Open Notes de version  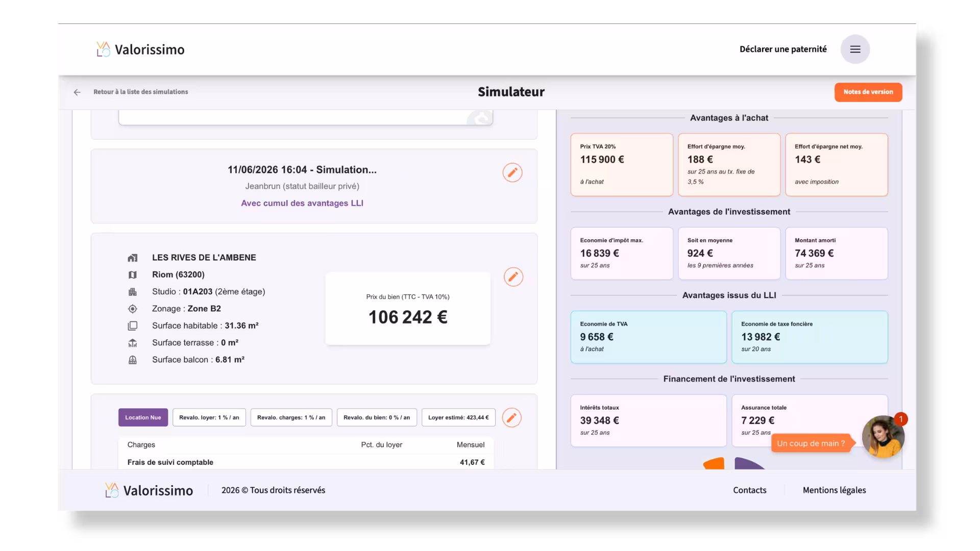[868, 92]
